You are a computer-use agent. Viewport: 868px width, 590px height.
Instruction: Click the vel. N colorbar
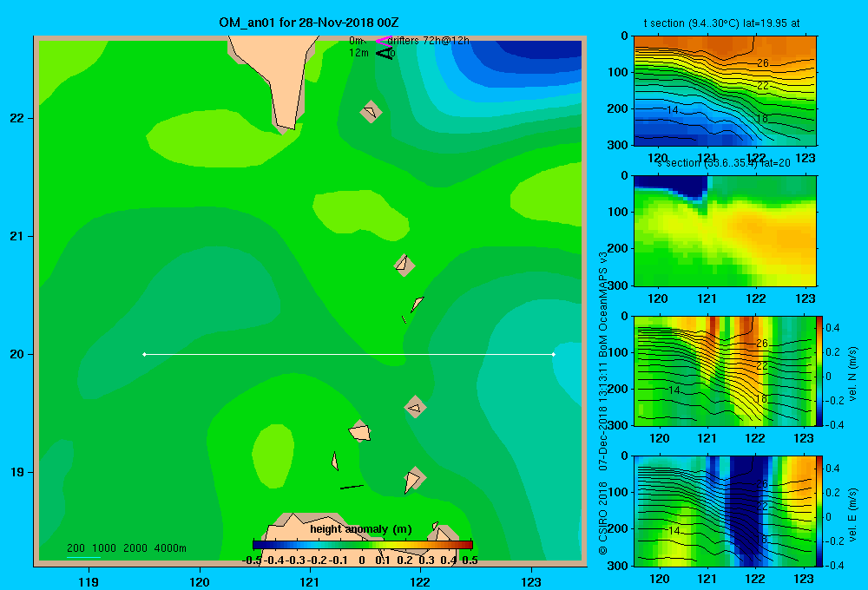(819, 370)
